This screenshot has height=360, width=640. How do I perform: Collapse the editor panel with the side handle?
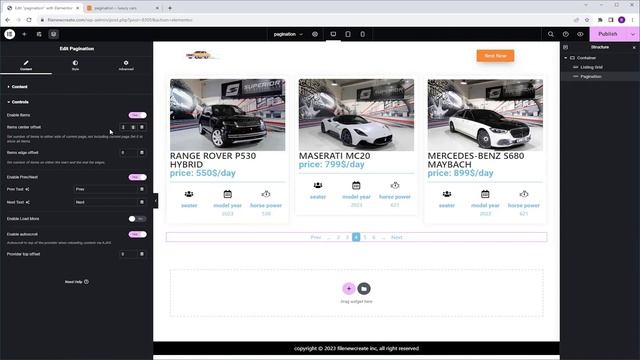point(156,200)
